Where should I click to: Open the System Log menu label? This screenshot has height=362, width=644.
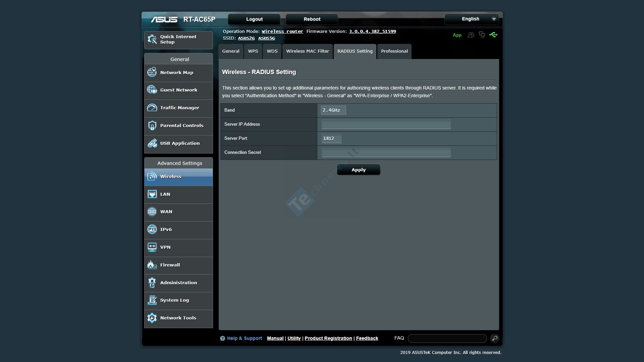tap(174, 300)
